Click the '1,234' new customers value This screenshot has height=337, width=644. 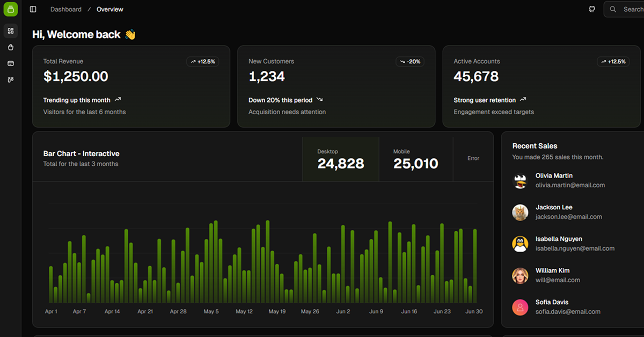pyautogui.click(x=267, y=77)
